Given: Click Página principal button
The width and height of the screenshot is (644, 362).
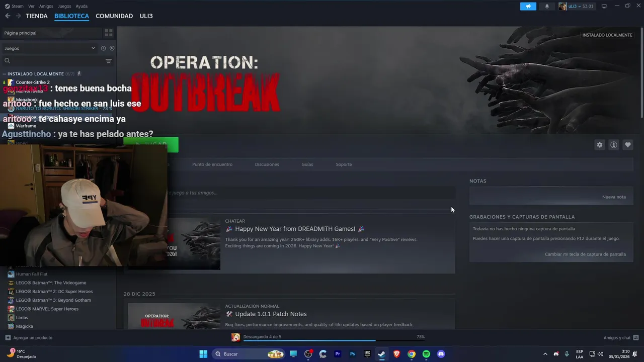Looking at the screenshot, I should 51,33.
